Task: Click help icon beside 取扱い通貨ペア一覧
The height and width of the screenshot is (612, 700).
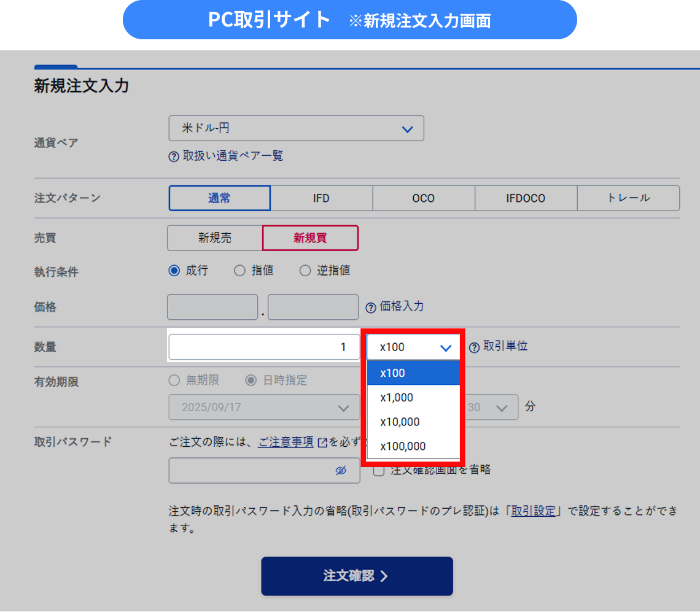Action: [x=174, y=157]
